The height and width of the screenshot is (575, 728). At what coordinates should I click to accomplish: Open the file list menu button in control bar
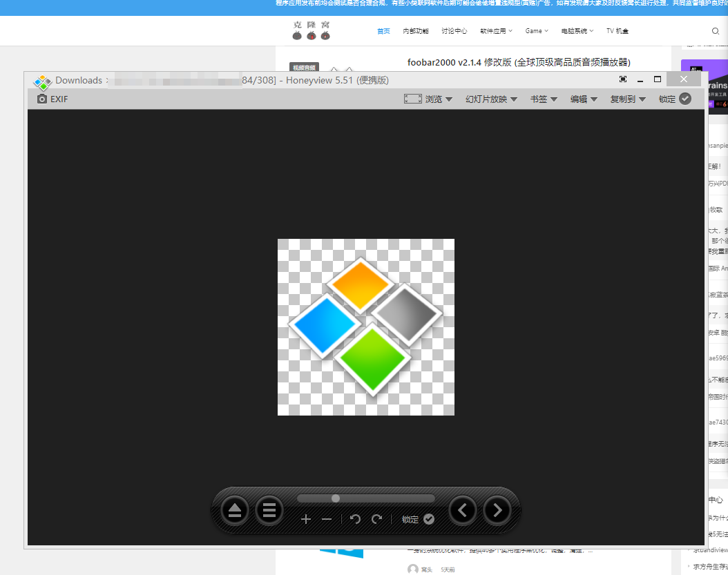269,511
